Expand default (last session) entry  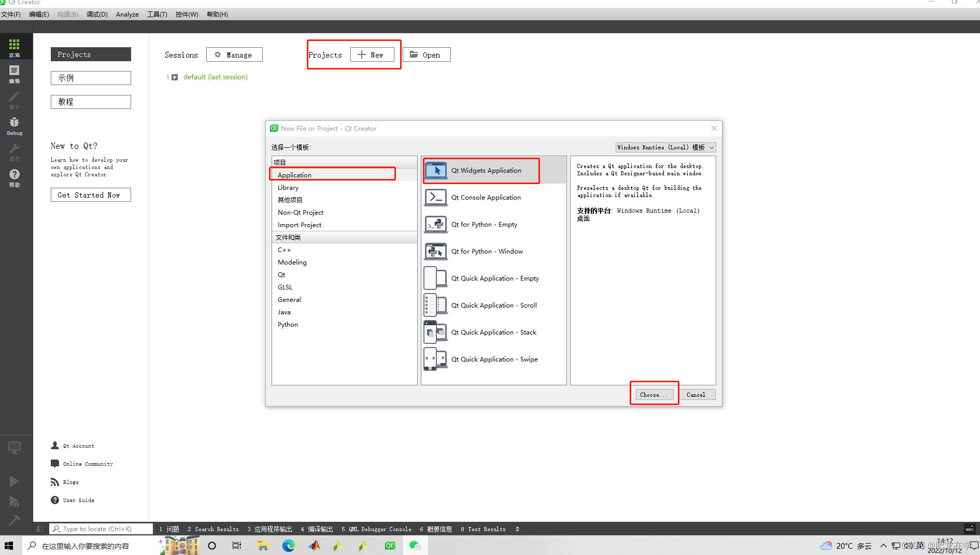pyautogui.click(x=175, y=77)
